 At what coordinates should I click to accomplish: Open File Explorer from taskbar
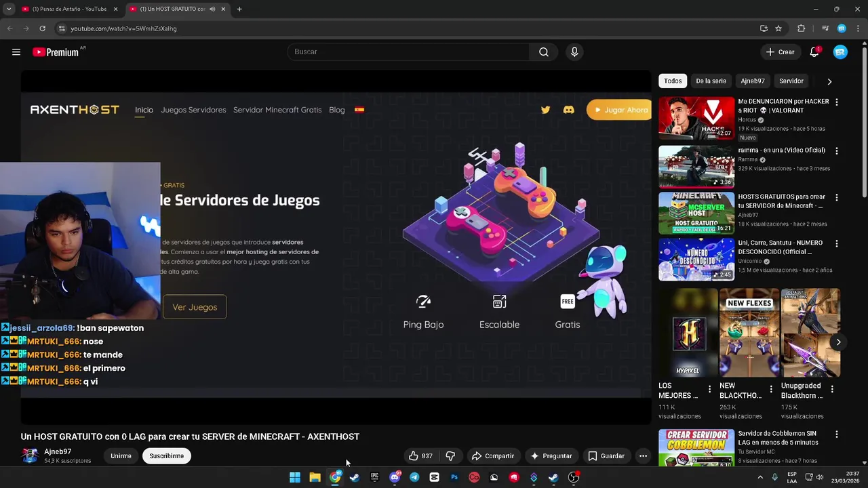pos(315,477)
